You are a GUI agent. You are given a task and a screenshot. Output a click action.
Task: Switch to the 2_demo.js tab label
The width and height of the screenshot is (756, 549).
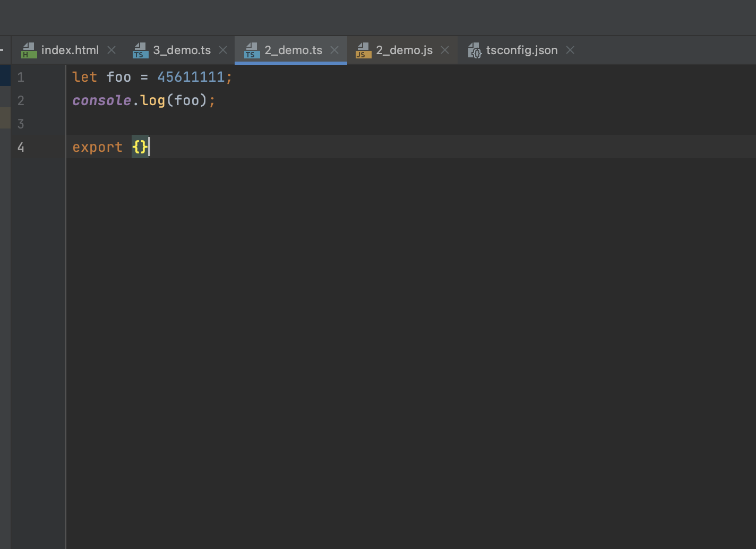tap(404, 50)
